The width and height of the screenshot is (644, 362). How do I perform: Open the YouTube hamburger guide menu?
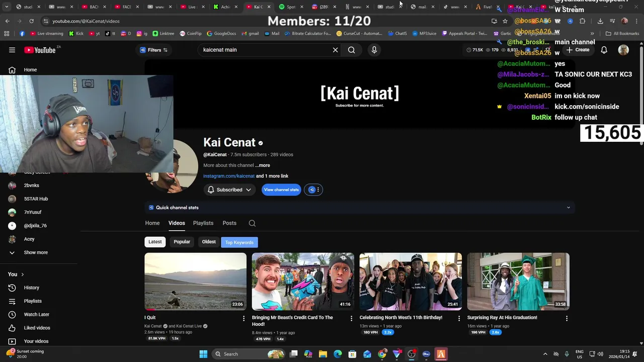point(12,50)
